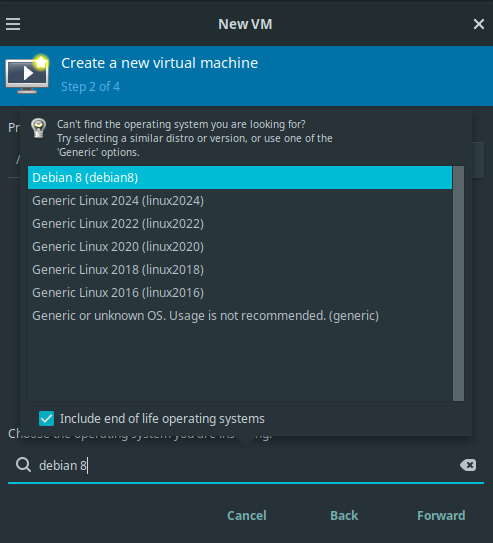Click the OS list vertical scrollbar
493x543 pixels.
coord(458,283)
